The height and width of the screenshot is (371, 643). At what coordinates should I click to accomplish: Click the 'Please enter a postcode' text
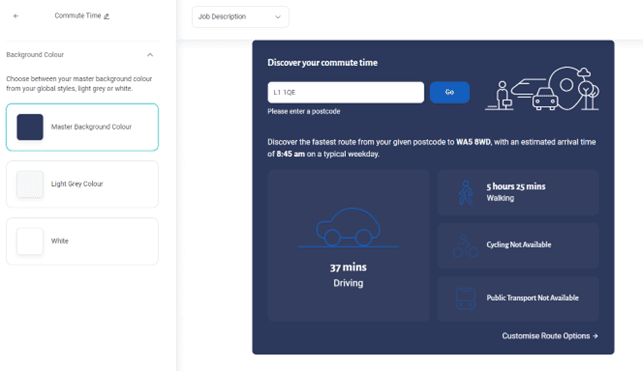[304, 112]
